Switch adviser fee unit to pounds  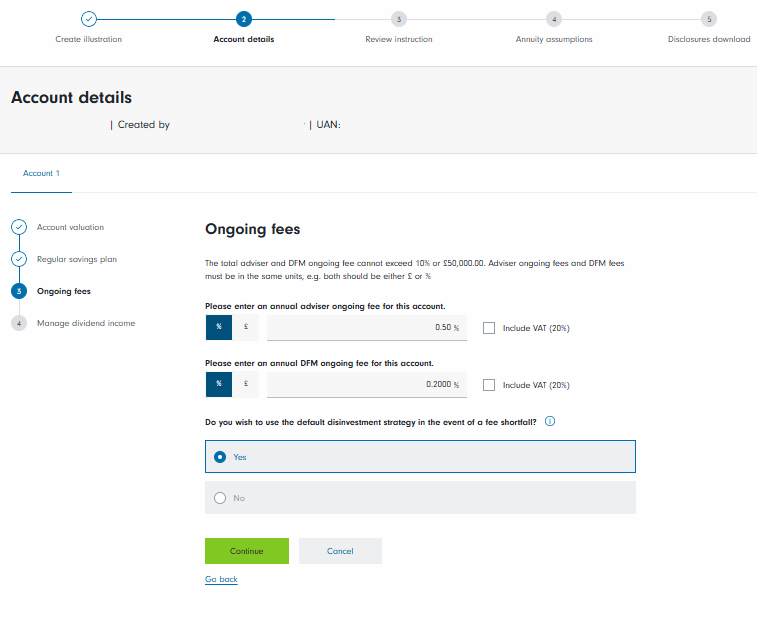point(246,328)
